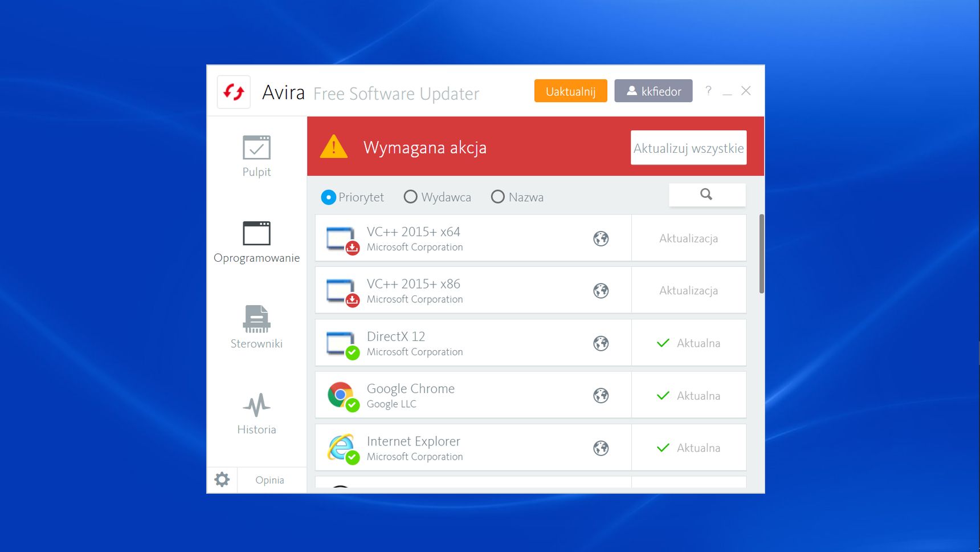Select the Wydawca sorting radio button
The image size is (980, 552).
(410, 197)
